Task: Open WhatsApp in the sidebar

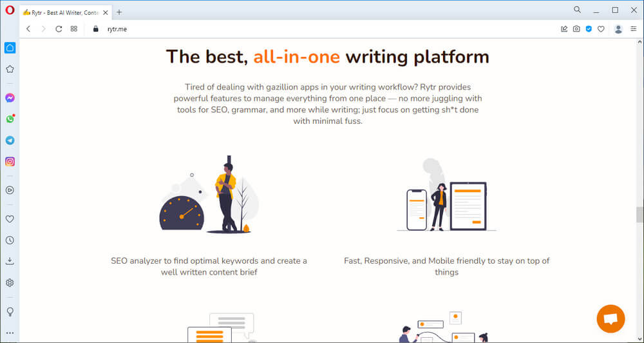Action: tap(10, 119)
